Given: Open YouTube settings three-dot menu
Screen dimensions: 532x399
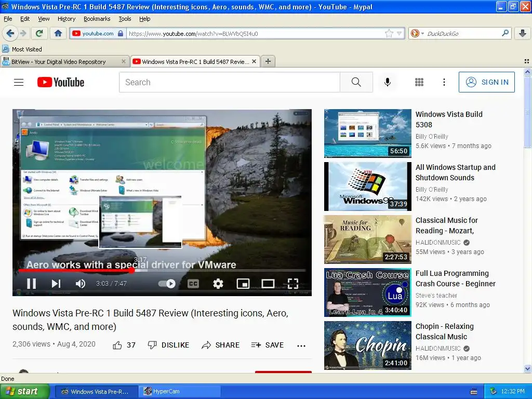Looking at the screenshot, I should click(444, 82).
